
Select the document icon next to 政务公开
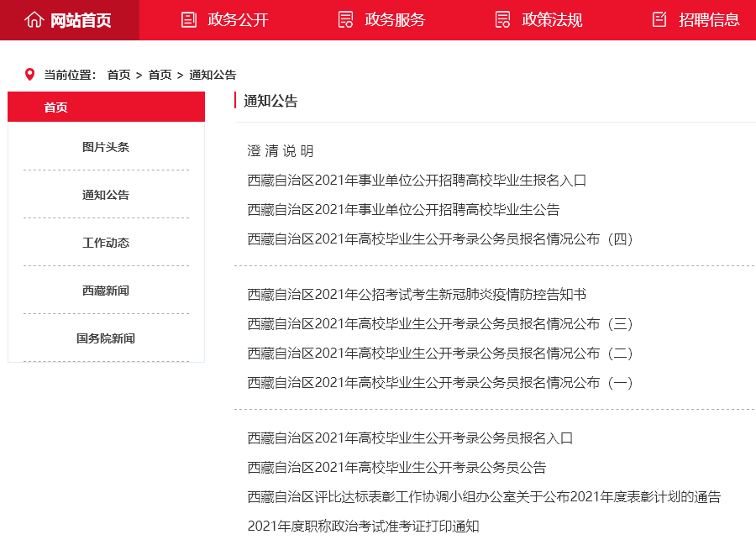[x=188, y=19]
